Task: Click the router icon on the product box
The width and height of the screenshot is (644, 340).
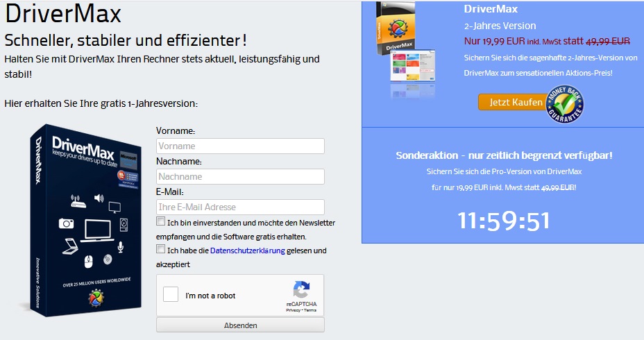Action: click(78, 201)
